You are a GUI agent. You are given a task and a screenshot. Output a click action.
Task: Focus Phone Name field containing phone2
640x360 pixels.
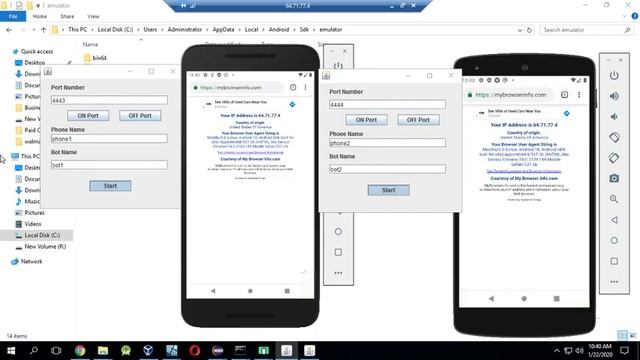(387, 143)
